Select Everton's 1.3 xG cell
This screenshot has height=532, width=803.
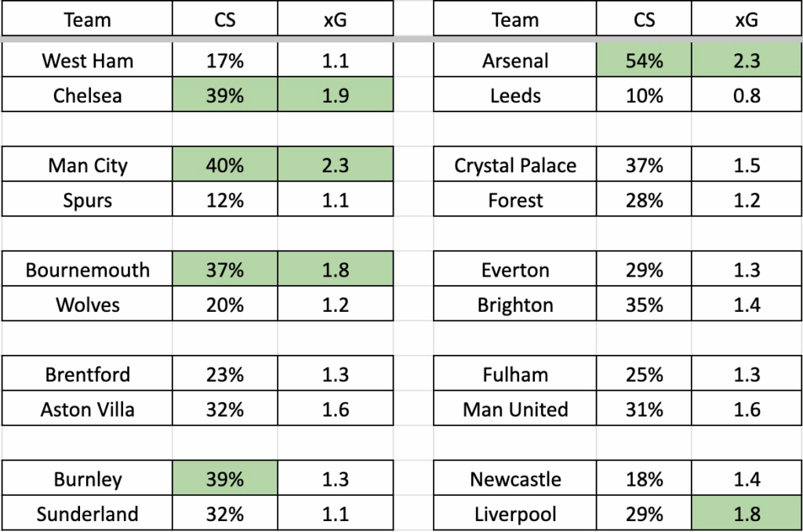click(x=747, y=269)
